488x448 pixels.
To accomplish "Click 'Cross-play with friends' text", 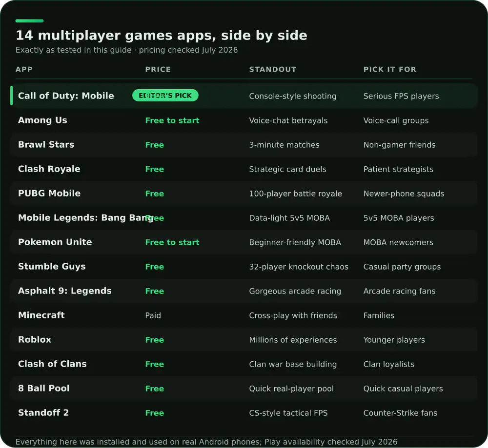I will coord(293,315).
